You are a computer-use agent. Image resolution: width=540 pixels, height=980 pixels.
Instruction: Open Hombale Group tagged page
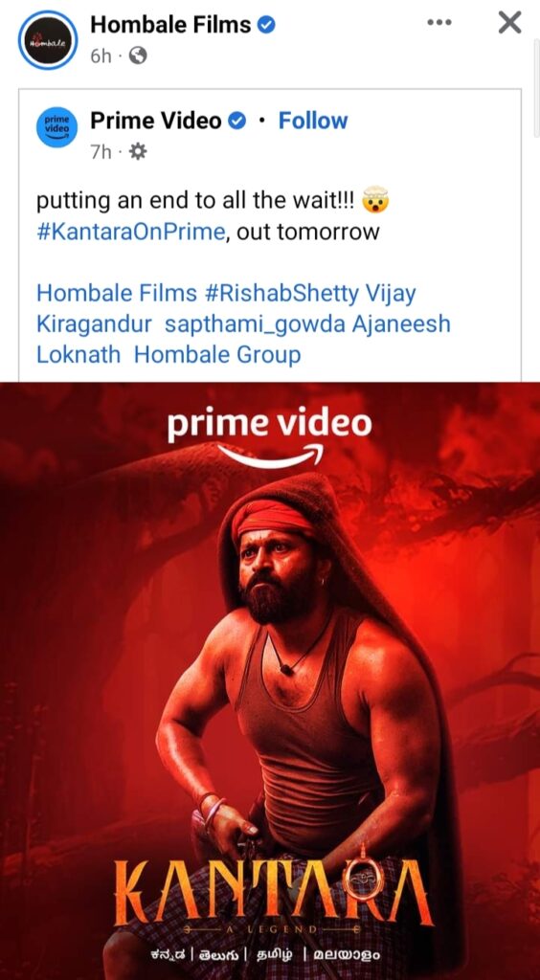click(217, 355)
